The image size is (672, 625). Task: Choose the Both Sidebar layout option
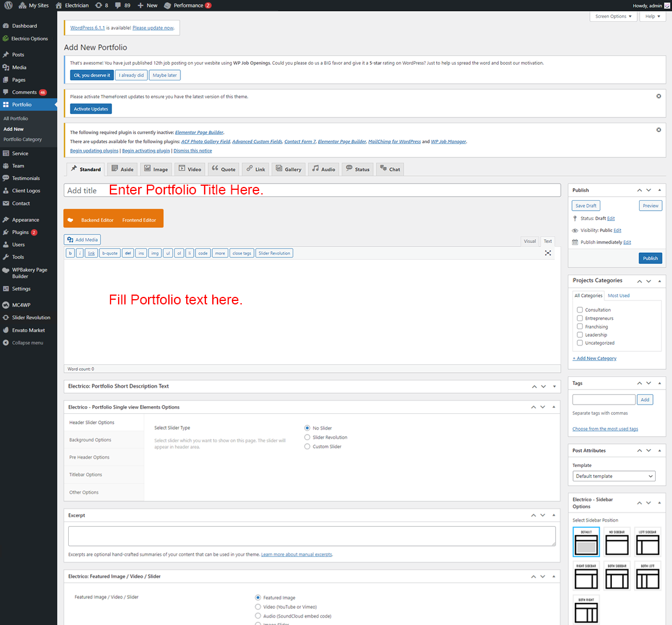[616, 576]
